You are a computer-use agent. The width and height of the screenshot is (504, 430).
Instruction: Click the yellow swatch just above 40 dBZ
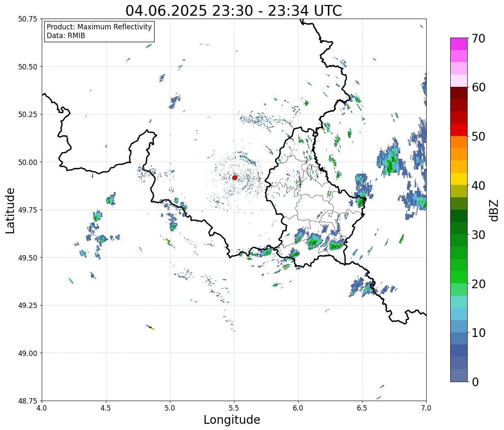click(x=459, y=179)
